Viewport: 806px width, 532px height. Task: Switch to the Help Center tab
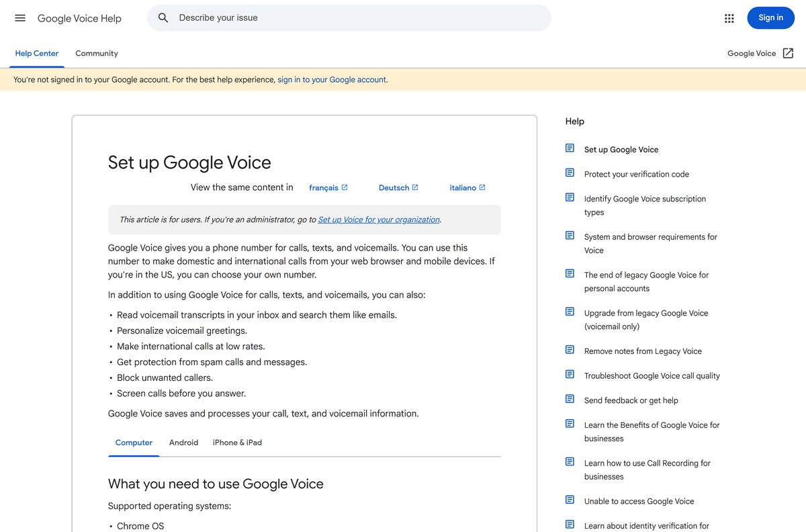tap(37, 54)
